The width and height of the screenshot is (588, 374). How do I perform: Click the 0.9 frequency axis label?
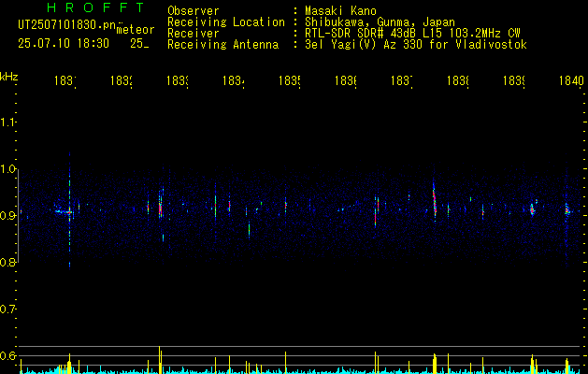click(7, 215)
